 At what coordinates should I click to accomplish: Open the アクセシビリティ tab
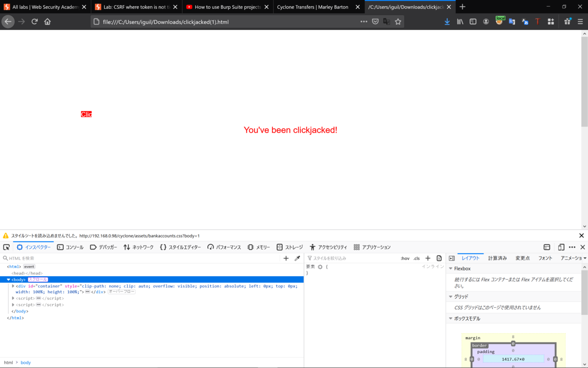[328, 247]
